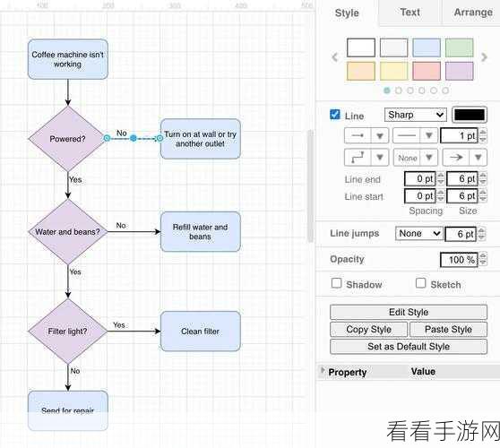
Task: Select the Water and beans? diamond
Action: tap(67, 232)
